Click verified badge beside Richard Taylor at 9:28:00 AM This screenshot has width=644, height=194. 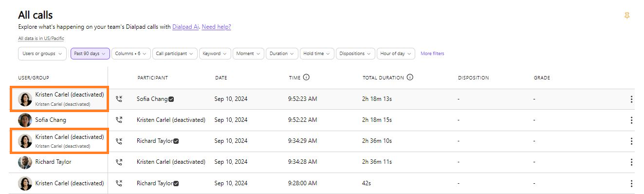(x=176, y=184)
